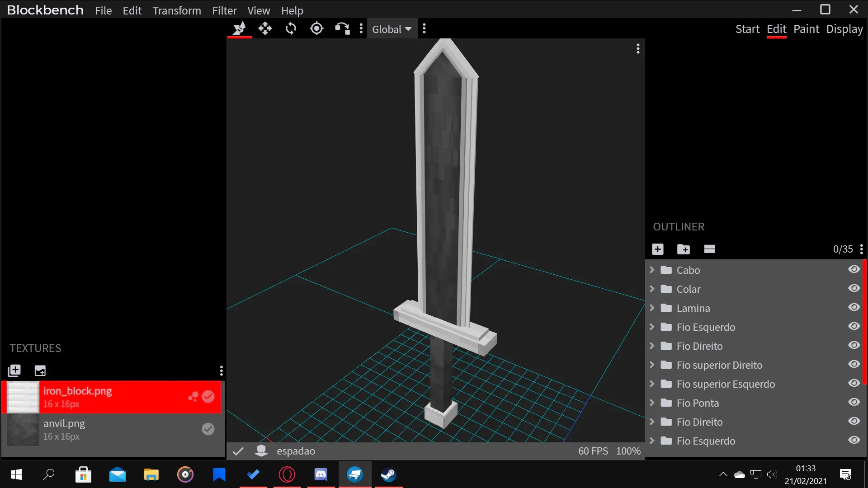The image size is (868, 488).
Task: Click the checkmark icon in status bar
Action: click(x=238, y=451)
